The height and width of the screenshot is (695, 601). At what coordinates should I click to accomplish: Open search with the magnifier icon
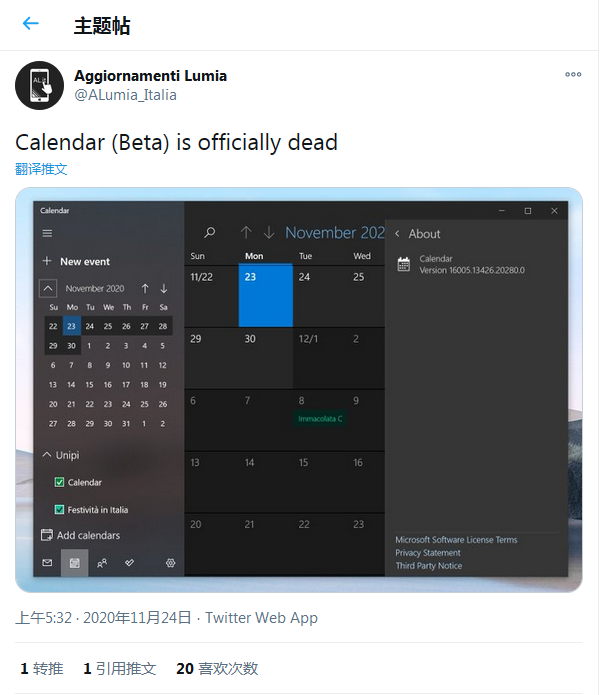click(x=210, y=232)
